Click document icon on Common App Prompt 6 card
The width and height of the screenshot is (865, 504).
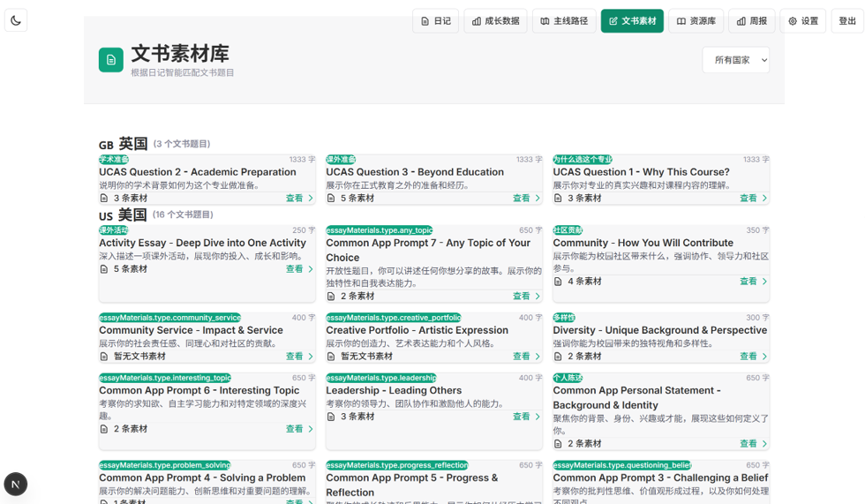(x=104, y=429)
